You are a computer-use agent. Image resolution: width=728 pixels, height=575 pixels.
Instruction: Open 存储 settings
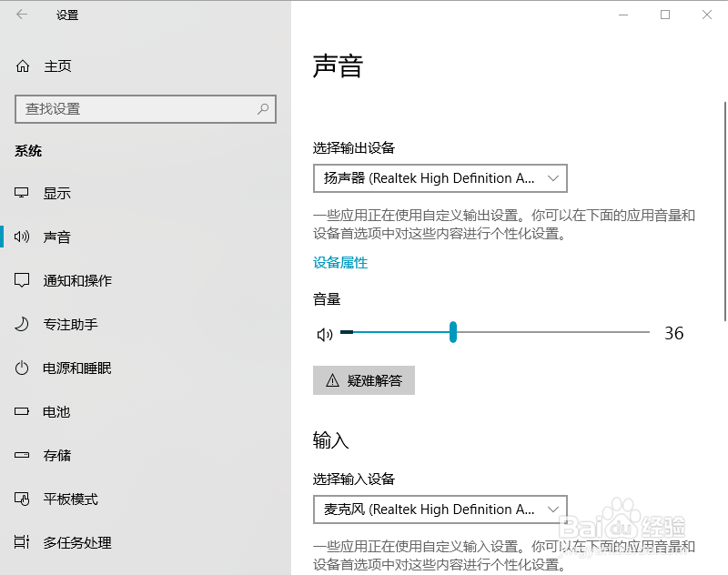(57, 455)
